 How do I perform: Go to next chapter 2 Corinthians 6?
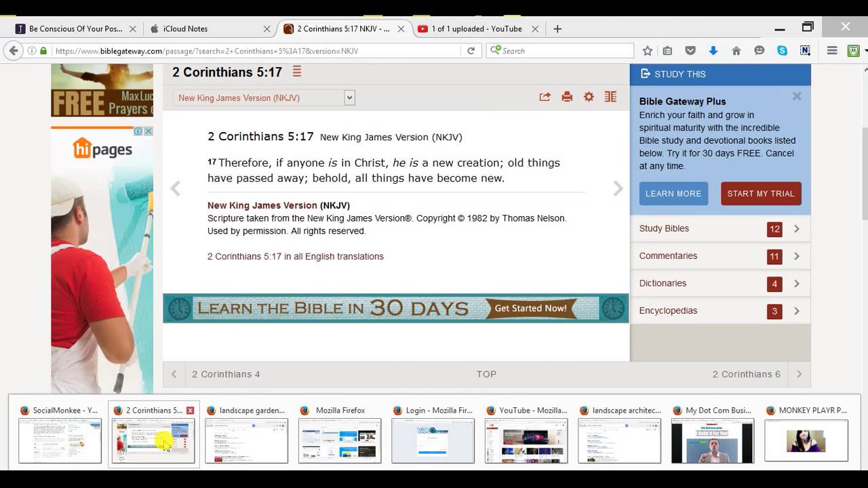click(747, 374)
